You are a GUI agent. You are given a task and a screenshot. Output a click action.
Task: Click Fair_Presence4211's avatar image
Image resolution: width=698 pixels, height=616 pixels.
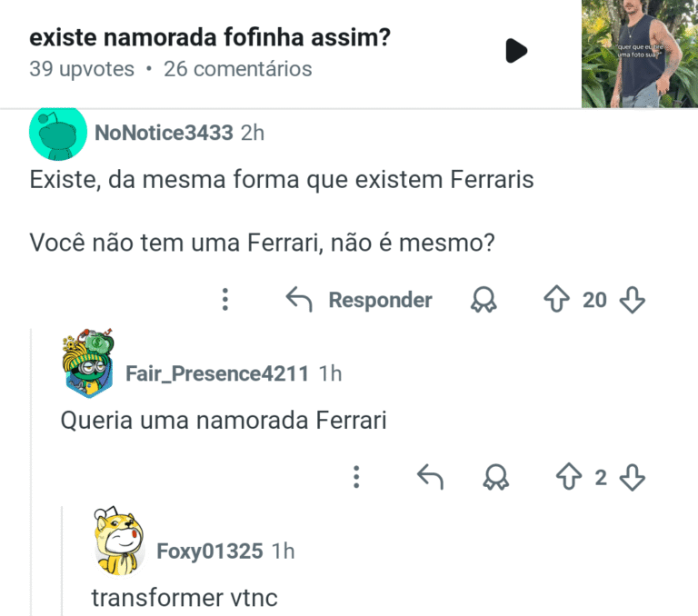pyautogui.click(x=88, y=363)
